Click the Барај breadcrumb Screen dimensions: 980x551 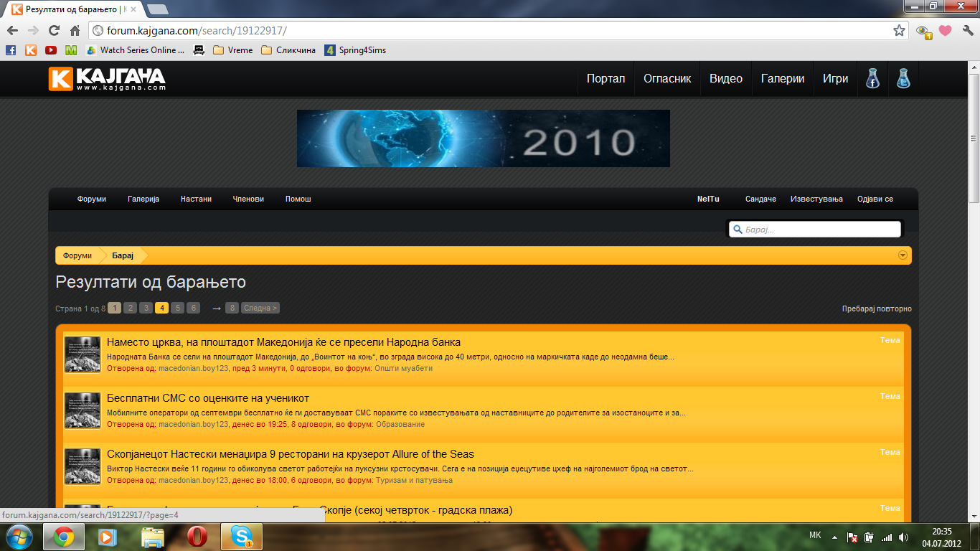click(x=123, y=255)
